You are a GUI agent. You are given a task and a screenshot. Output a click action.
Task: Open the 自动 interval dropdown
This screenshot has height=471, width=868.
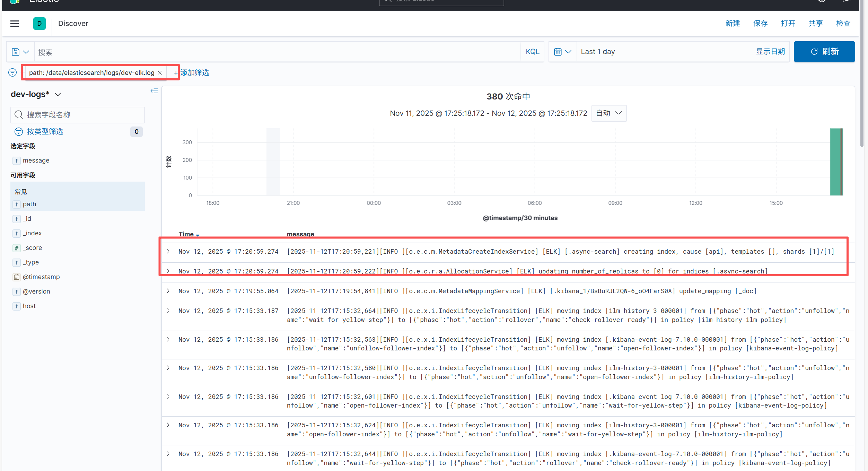click(x=609, y=113)
